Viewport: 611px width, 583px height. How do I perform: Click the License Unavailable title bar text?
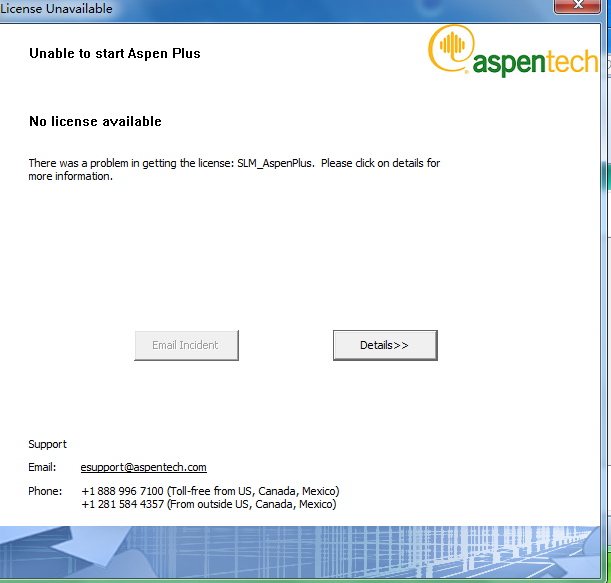[x=56, y=8]
